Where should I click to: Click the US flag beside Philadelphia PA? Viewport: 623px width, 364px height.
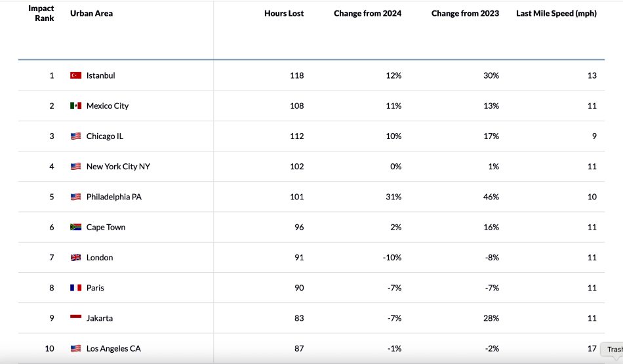[75, 197]
